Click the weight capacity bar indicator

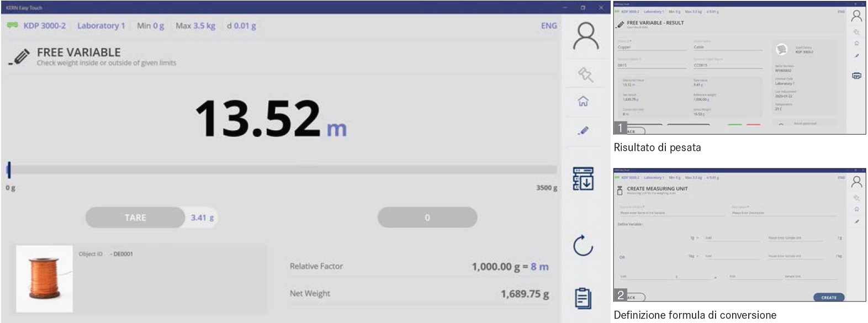(x=282, y=170)
